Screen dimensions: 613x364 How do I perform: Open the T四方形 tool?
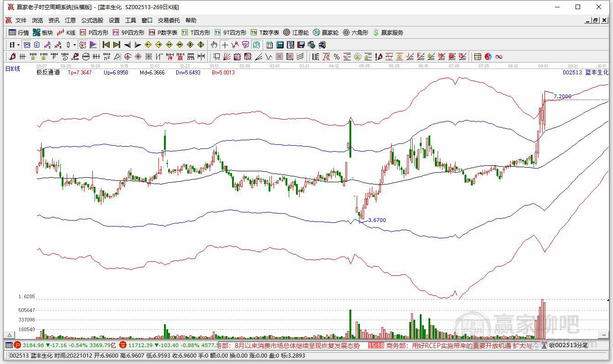tap(196, 32)
